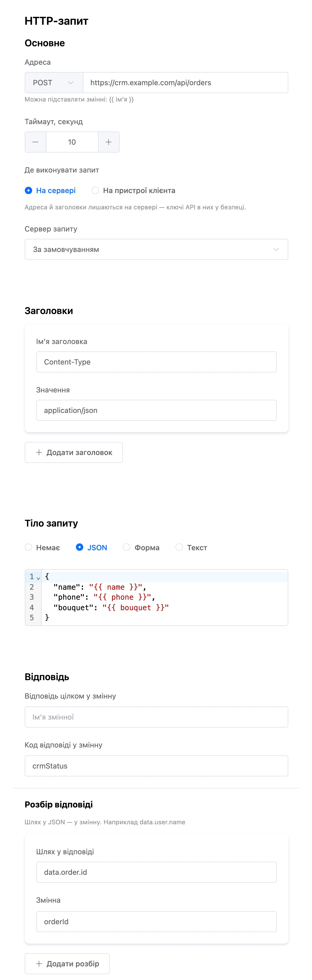The image size is (312, 980).
Task: Choose 'Форма' request body type
Action: [x=141, y=547]
